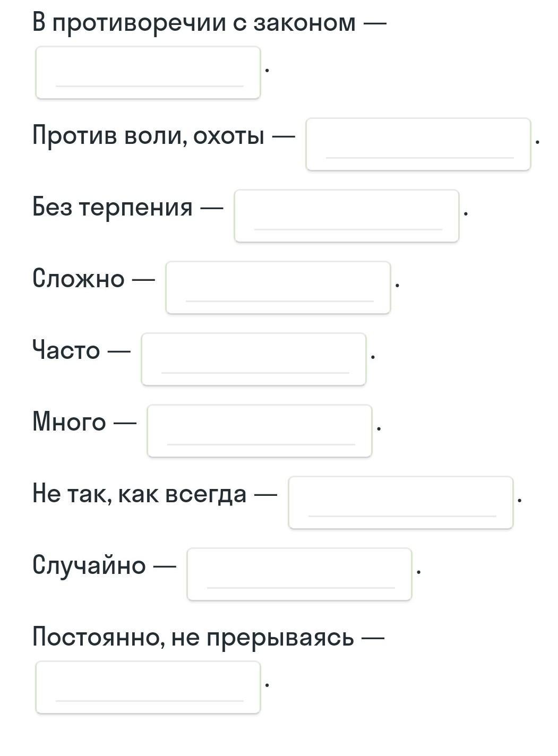Click the 'Не так, как всегда' text

pyautogui.click(x=139, y=494)
